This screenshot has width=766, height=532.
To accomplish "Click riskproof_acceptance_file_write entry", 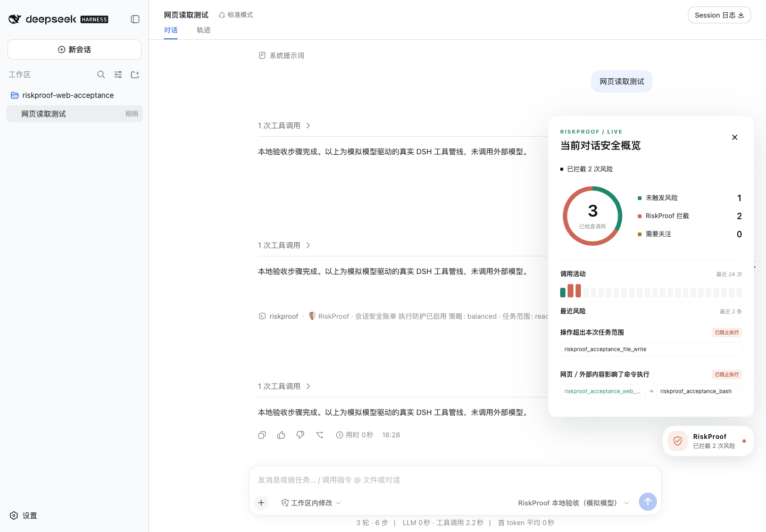I will point(651,350).
